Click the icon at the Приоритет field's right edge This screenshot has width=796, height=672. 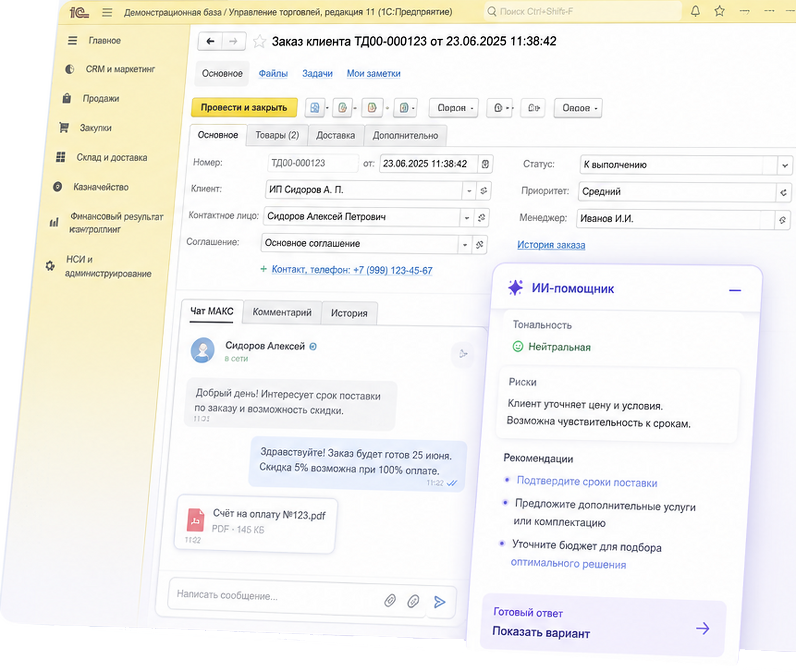(784, 192)
